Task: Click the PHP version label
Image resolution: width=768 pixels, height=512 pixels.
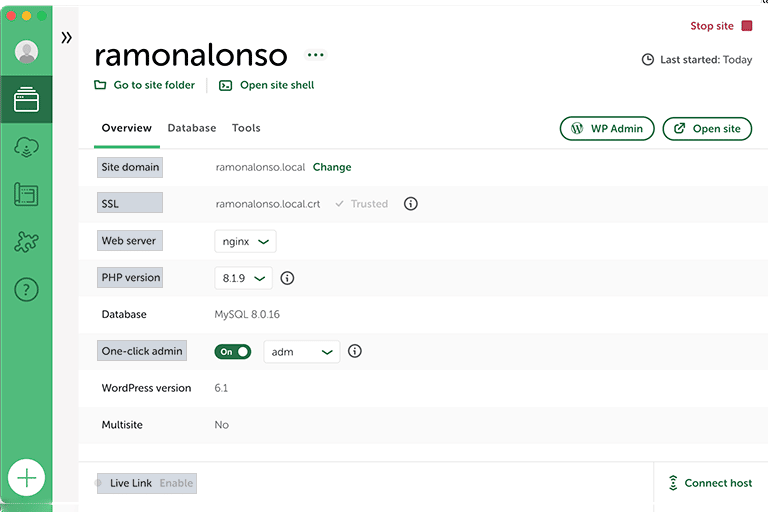Action: coord(130,277)
